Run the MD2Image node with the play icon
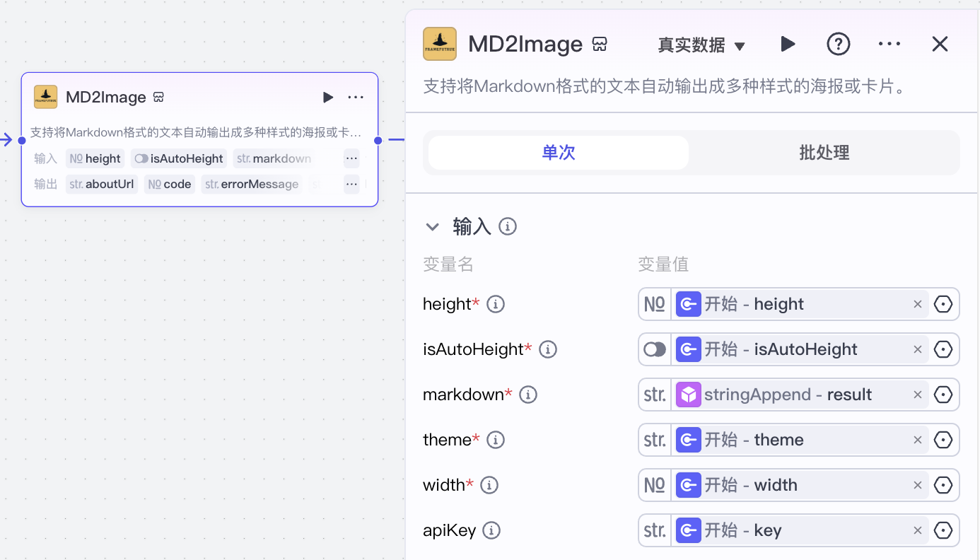This screenshot has width=980, height=560. pos(788,44)
